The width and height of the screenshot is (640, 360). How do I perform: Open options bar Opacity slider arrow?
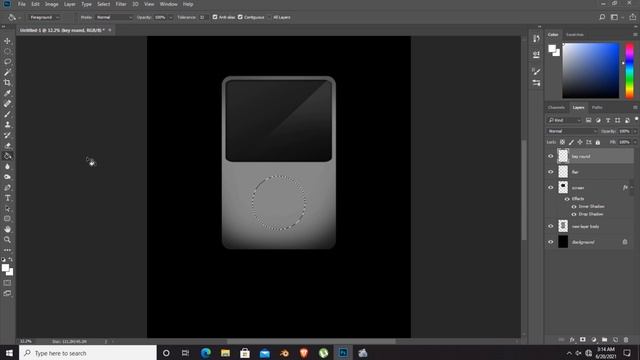tap(171, 18)
